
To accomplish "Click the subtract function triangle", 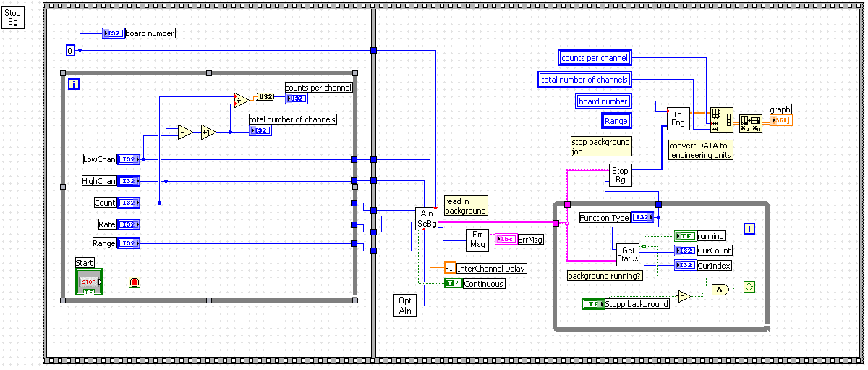I will (x=186, y=132).
